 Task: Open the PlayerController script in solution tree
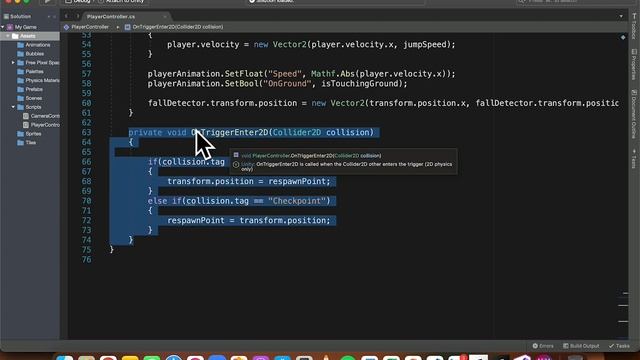pyautogui.click(x=41, y=125)
